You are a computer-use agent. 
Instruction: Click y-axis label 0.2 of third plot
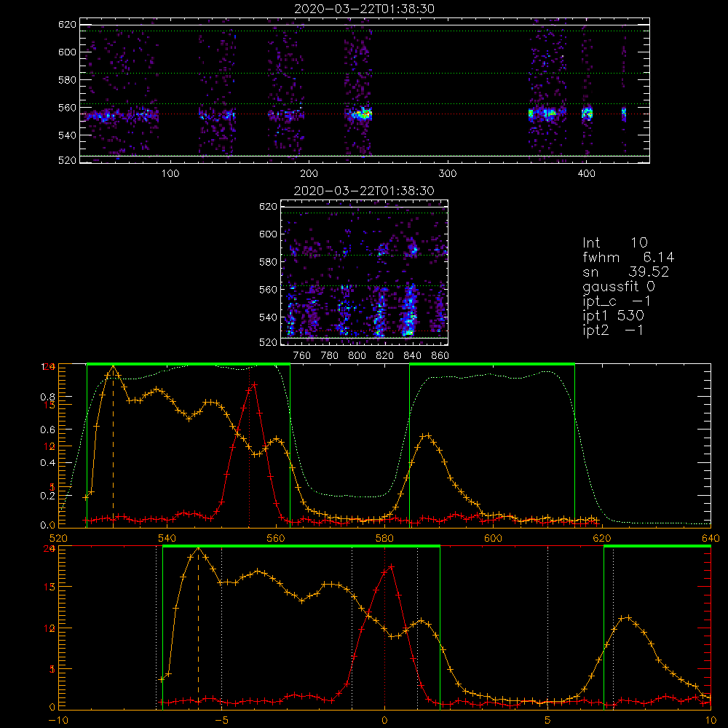(x=48, y=496)
